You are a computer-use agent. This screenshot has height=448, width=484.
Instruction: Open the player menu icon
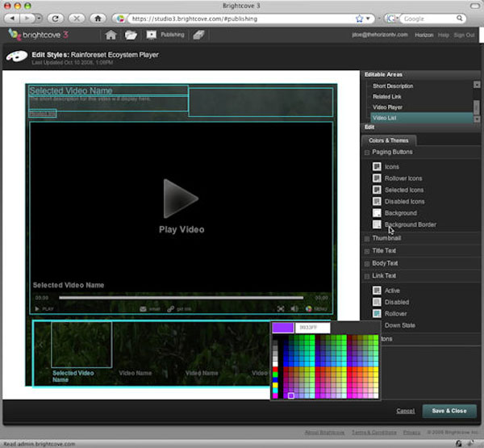click(308, 308)
